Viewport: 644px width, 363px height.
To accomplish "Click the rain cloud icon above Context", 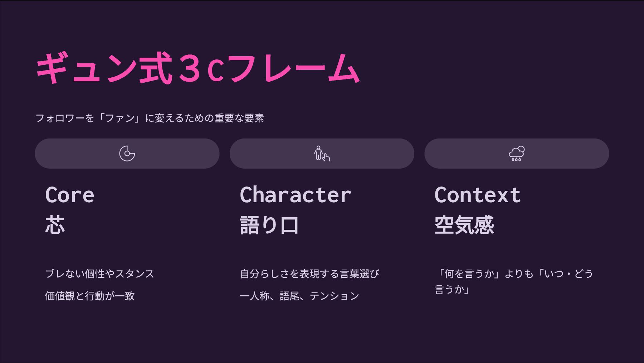I will [517, 154].
